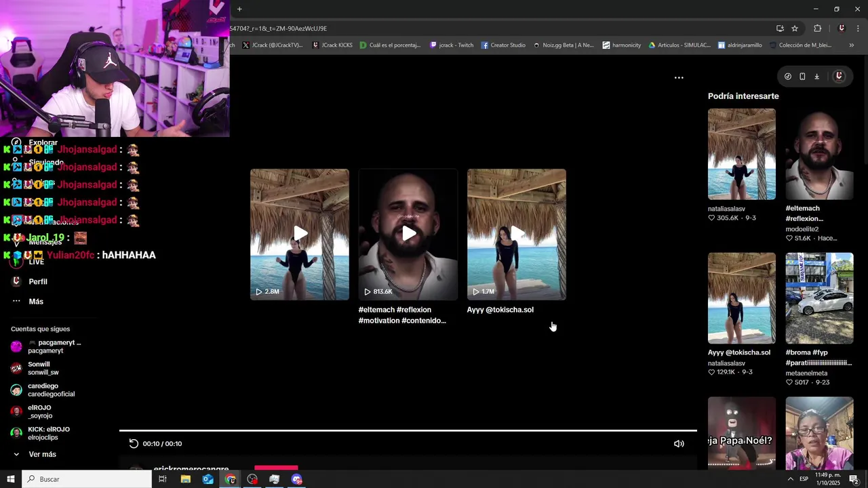
Task: Open the Papa Noél video thumbnail
Action: 742,433
